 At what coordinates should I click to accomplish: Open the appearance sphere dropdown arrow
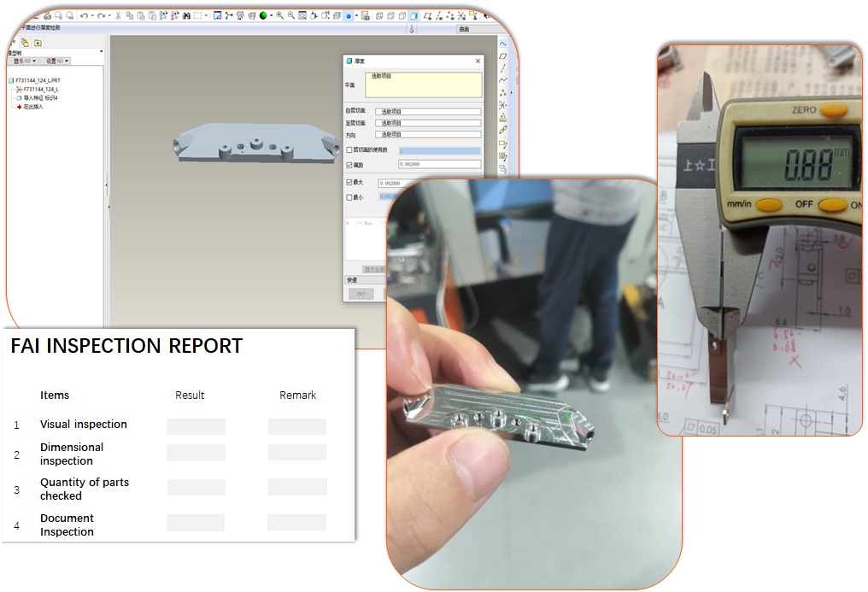(x=272, y=15)
